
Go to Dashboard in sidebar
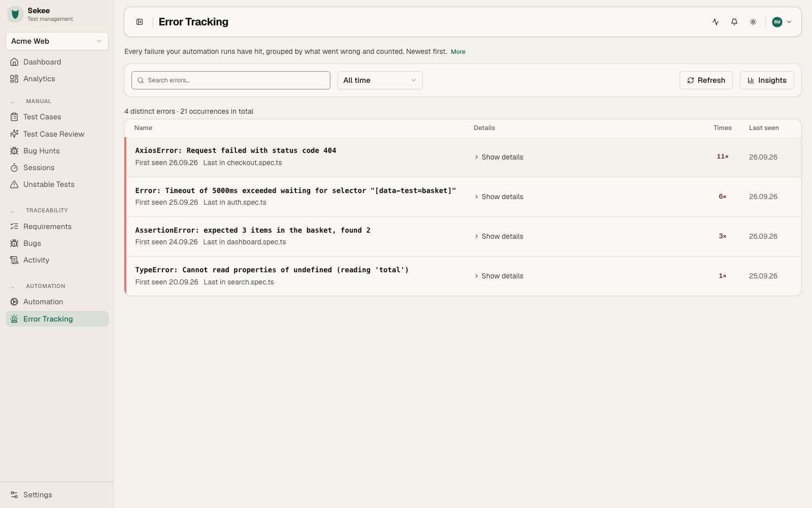[57, 62]
